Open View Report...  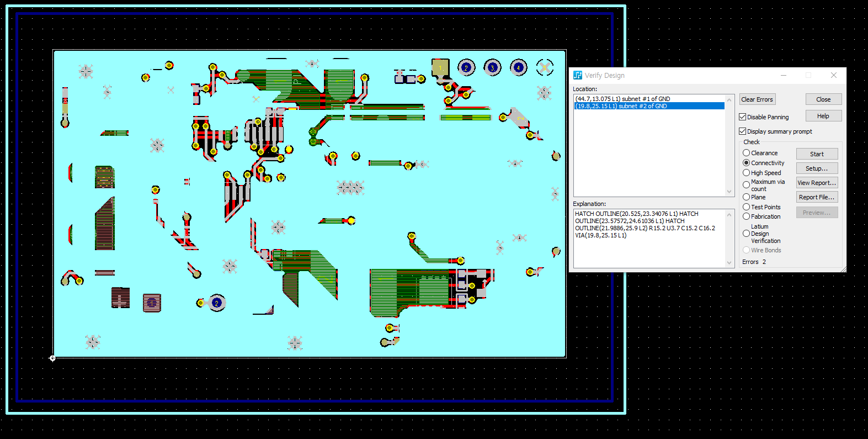(817, 183)
